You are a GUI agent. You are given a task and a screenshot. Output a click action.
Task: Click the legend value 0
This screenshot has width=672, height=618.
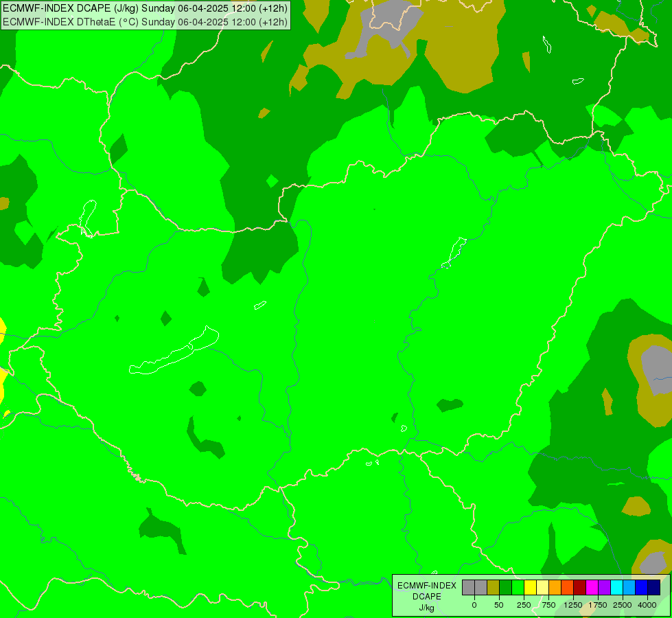coord(474,605)
